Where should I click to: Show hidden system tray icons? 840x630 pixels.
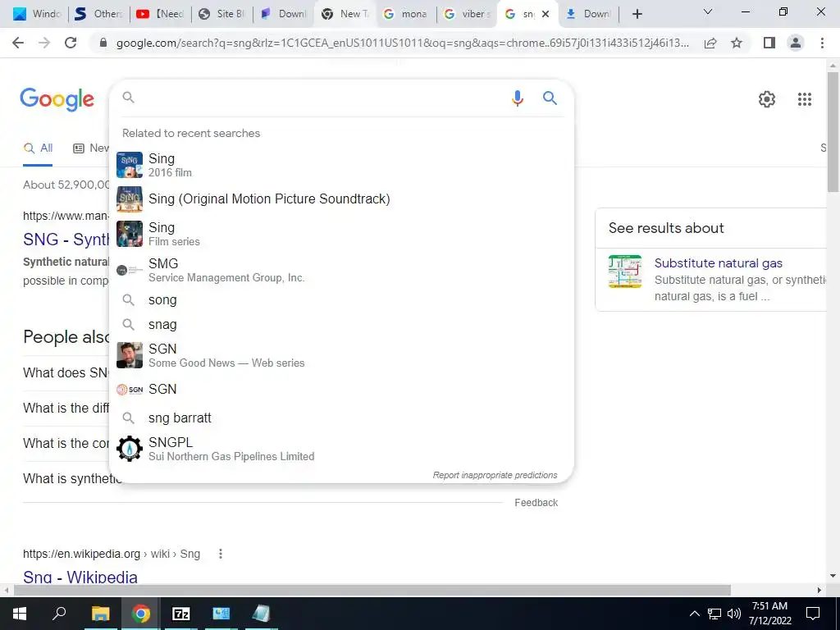pos(694,614)
